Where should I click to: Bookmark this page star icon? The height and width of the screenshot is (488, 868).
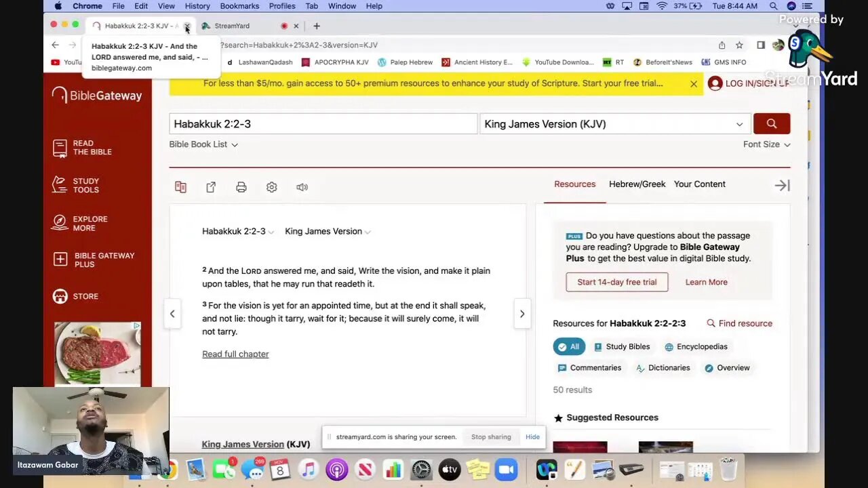tap(739, 45)
